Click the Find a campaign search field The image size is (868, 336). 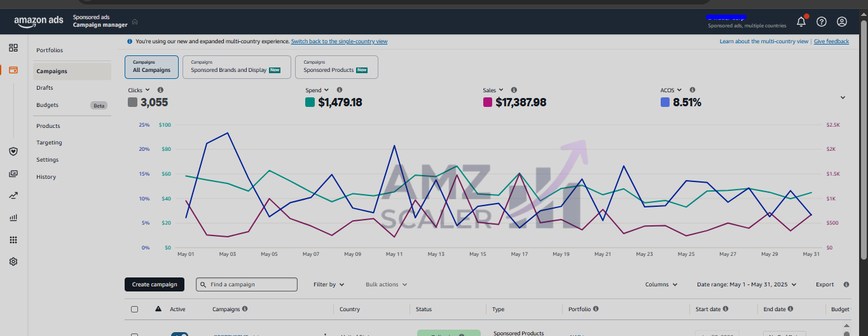click(x=247, y=284)
